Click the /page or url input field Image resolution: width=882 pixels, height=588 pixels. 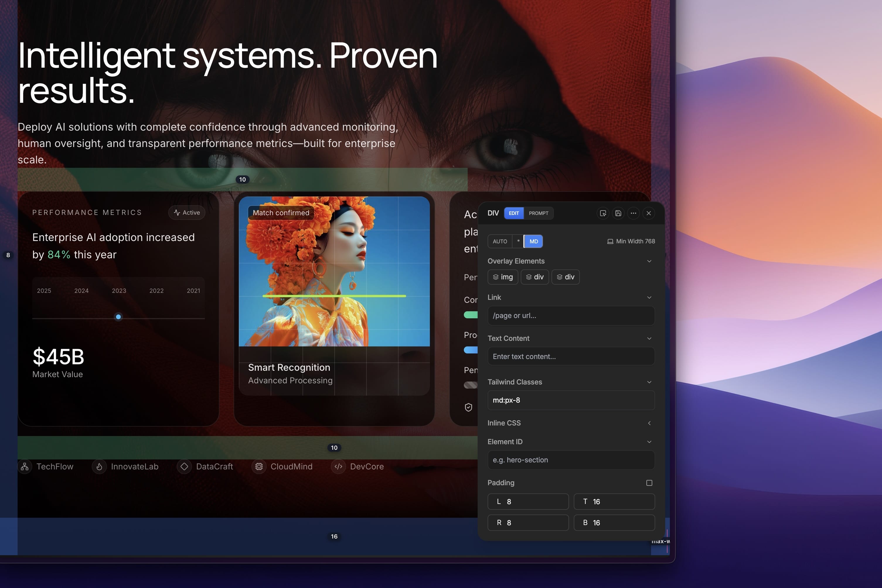571,315
